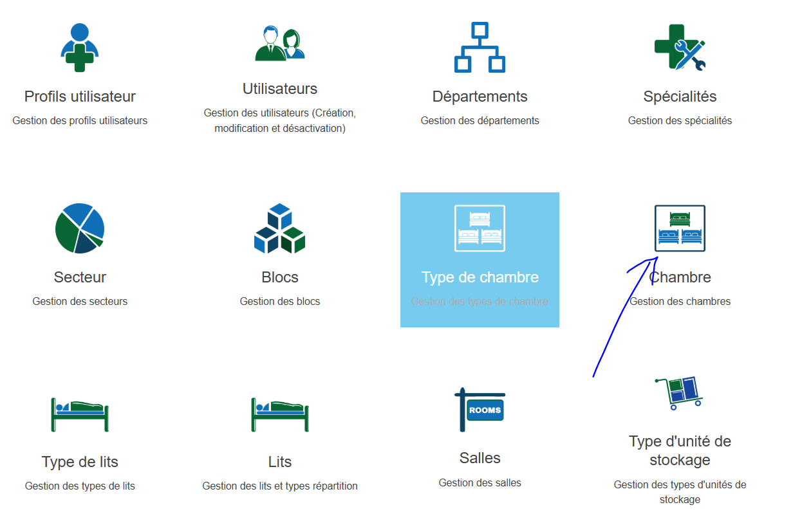Screen dimensions: 802x532
Task: Click the Profils utilisateur medical user icon
Action: tap(80, 48)
